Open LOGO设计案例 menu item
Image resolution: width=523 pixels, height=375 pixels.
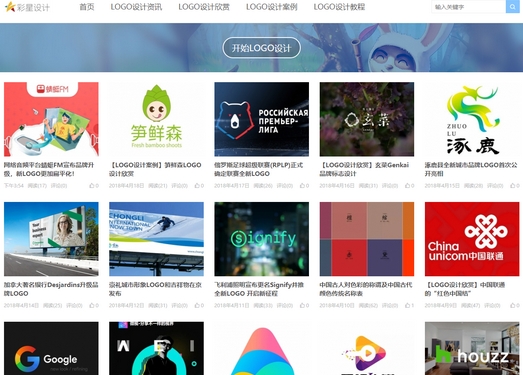coord(272,7)
